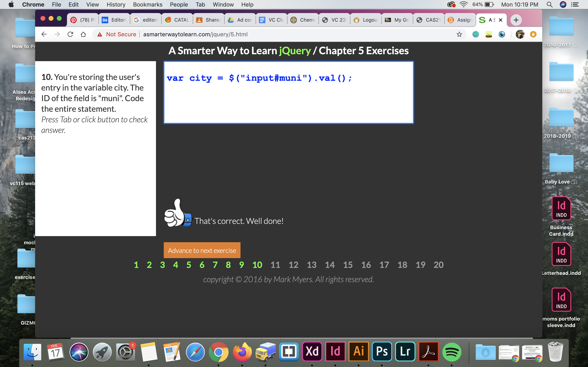Switch to the CATAL tab

coord(177,20)
